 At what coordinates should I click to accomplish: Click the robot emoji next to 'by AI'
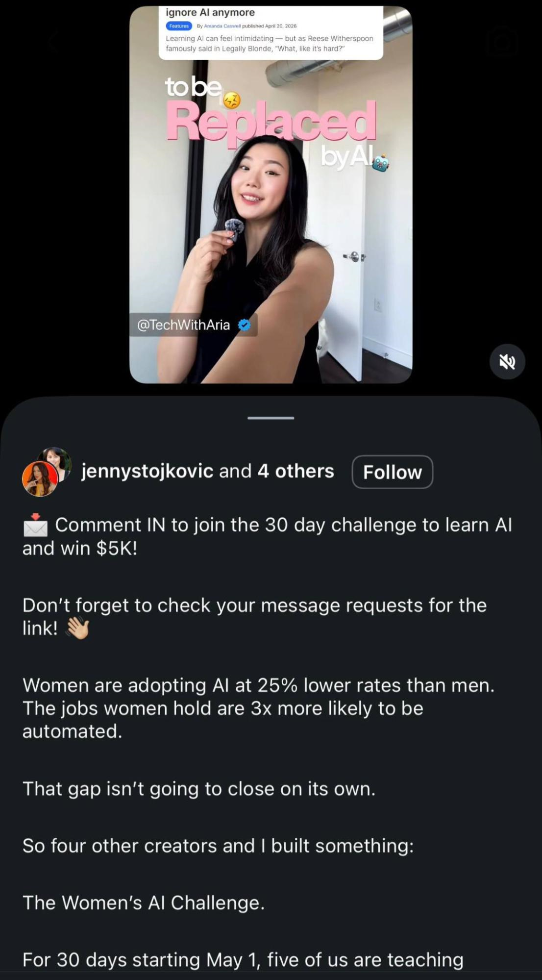pyautogui.click(x=381, y=163)
